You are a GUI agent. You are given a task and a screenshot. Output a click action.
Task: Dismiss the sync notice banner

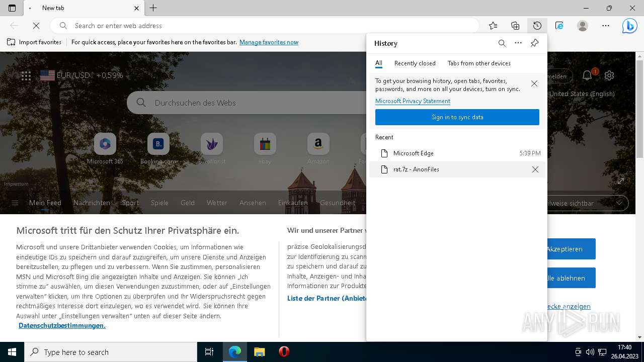534,83
